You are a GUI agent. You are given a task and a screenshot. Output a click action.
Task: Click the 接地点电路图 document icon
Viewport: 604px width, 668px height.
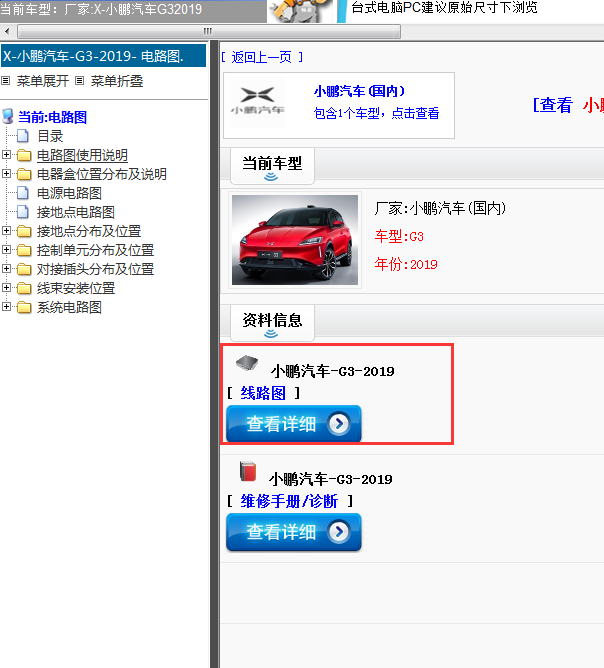coord(23,212)
